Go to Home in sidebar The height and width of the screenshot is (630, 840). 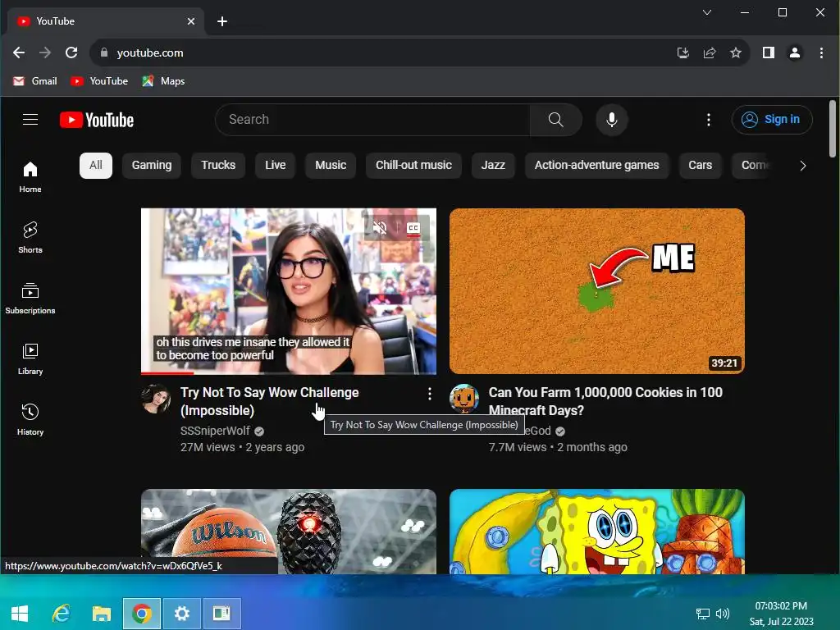(x=30, y=177)
